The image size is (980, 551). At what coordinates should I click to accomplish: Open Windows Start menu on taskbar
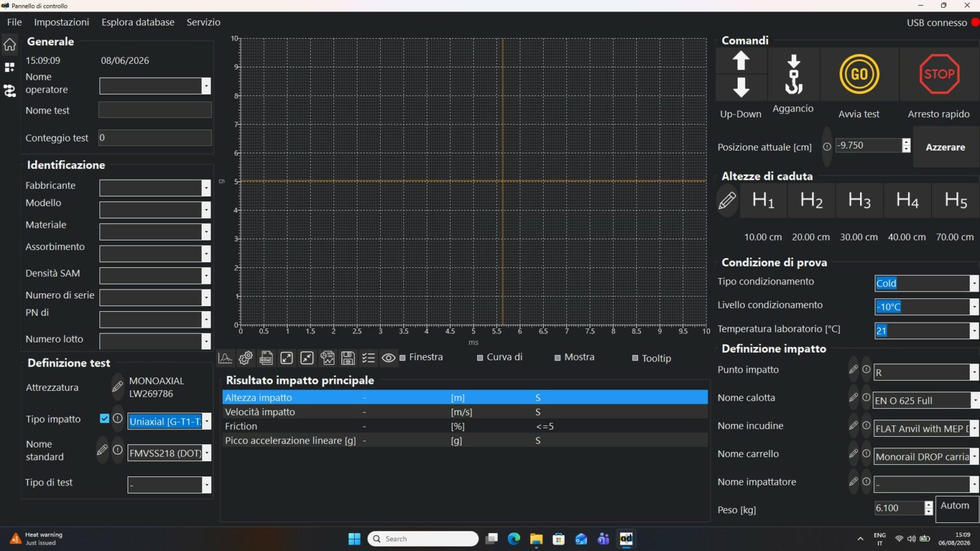[x=354, y=539]
